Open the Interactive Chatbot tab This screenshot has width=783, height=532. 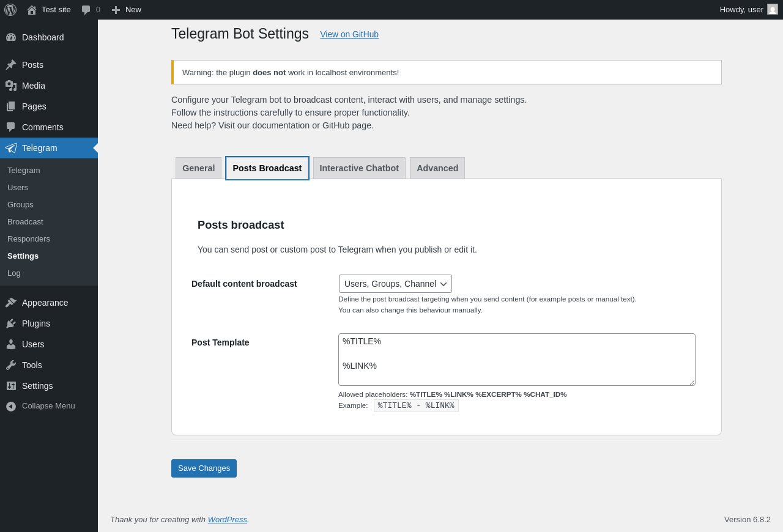click(x=359, y=168)
